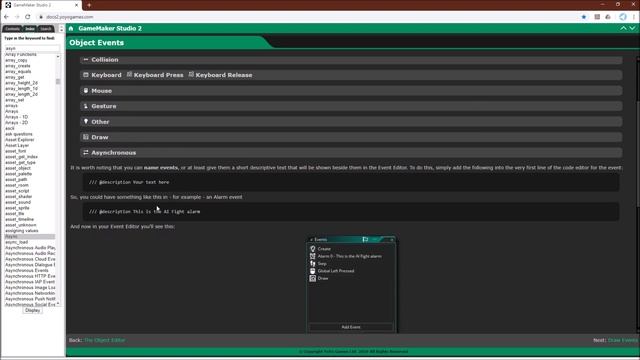
Task: Click the Display button in the sidebar
Action: (32, 310)
